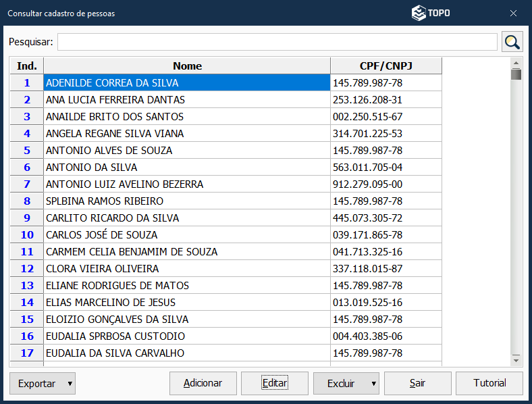Click the Exportar button
532x404 pixels.
tap(37, 384)
